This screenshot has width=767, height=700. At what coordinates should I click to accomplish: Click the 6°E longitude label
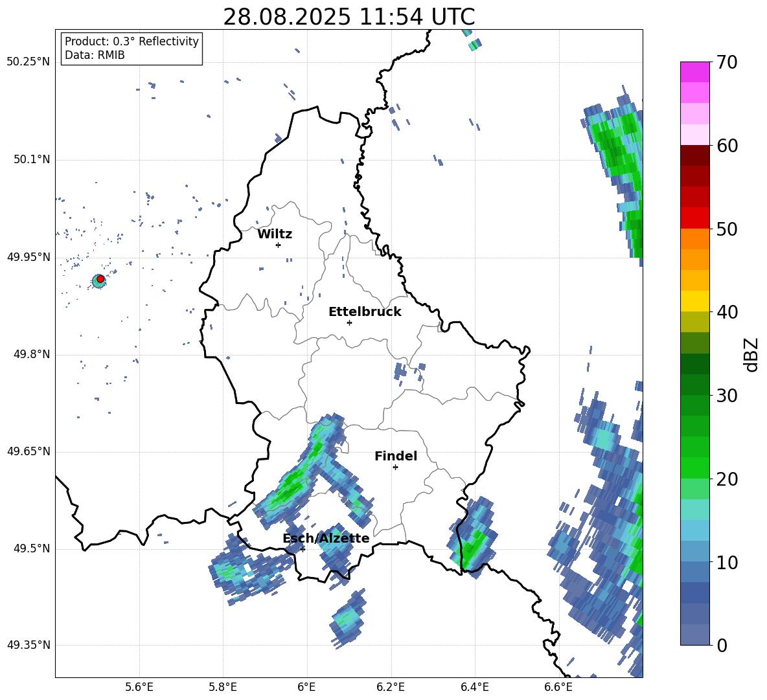[x=306, y=687]
